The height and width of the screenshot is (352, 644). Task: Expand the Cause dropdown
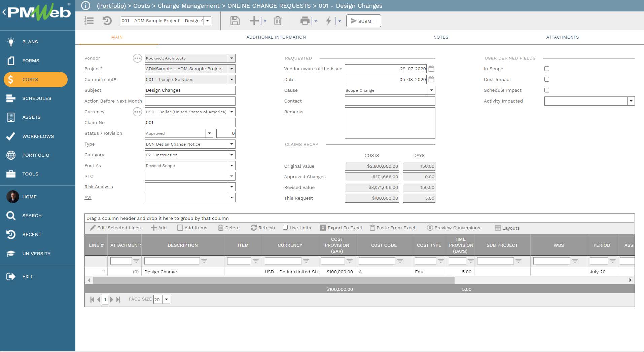point(431,90)
